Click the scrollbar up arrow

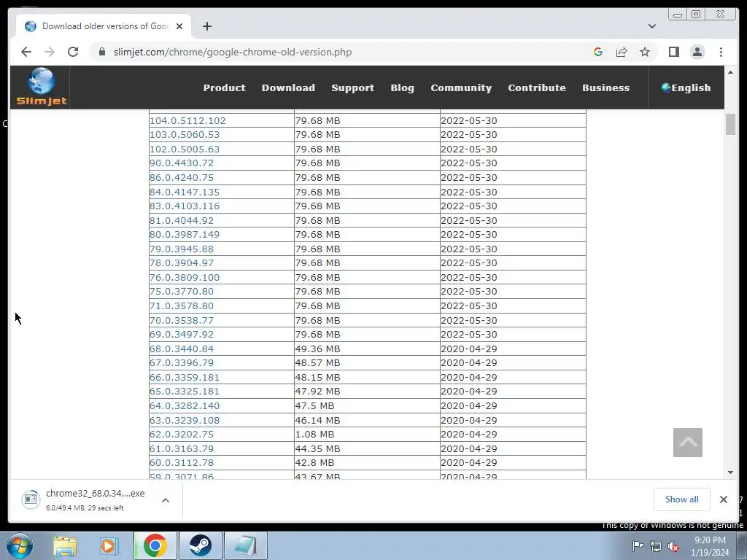(x=730, y=72)
